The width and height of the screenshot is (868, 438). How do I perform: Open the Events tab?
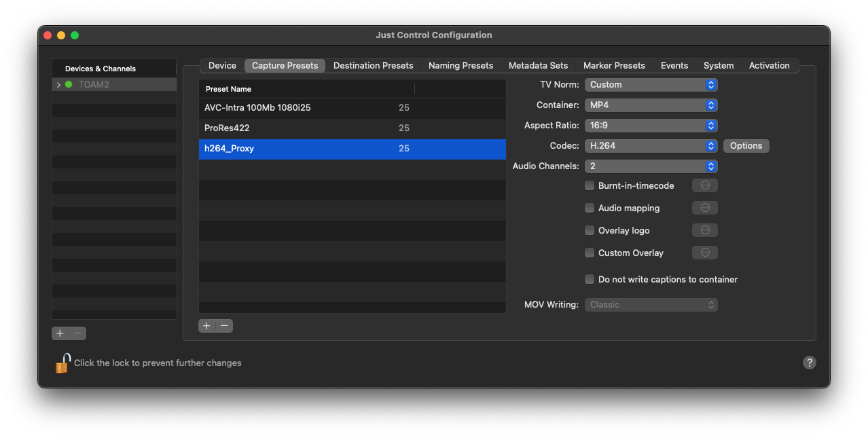pyautogui.click(x=674, y=66)
